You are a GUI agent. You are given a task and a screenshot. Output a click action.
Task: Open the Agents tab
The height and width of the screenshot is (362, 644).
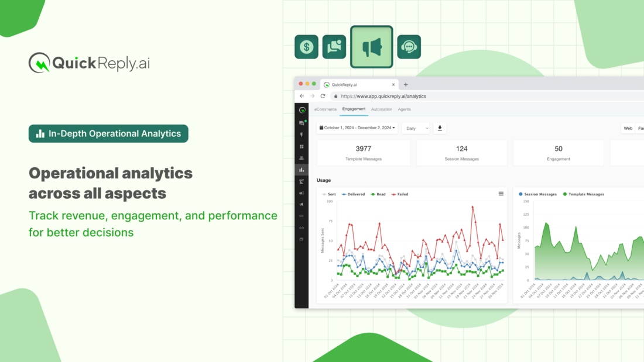[x=404, y=109]
